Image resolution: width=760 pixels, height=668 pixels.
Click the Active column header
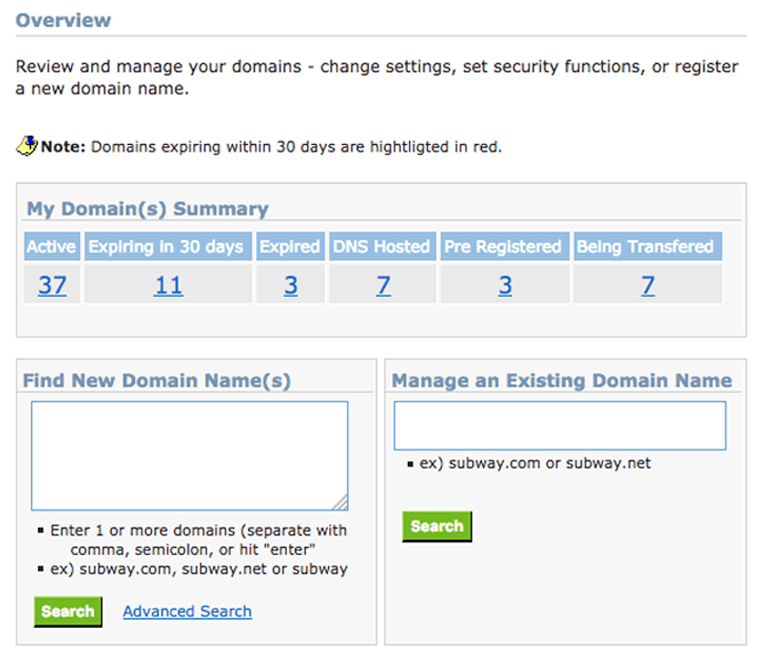click(52, 246)
